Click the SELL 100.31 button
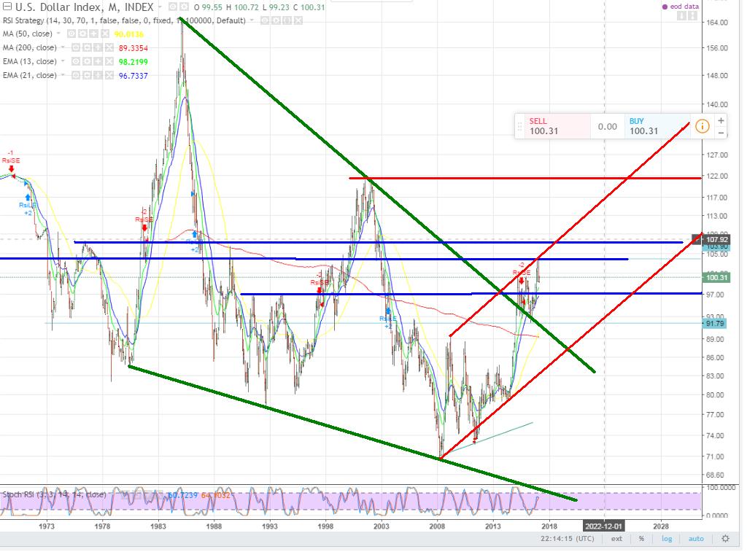747x560 pixels. pyautogui.click(x=557, y=126)
